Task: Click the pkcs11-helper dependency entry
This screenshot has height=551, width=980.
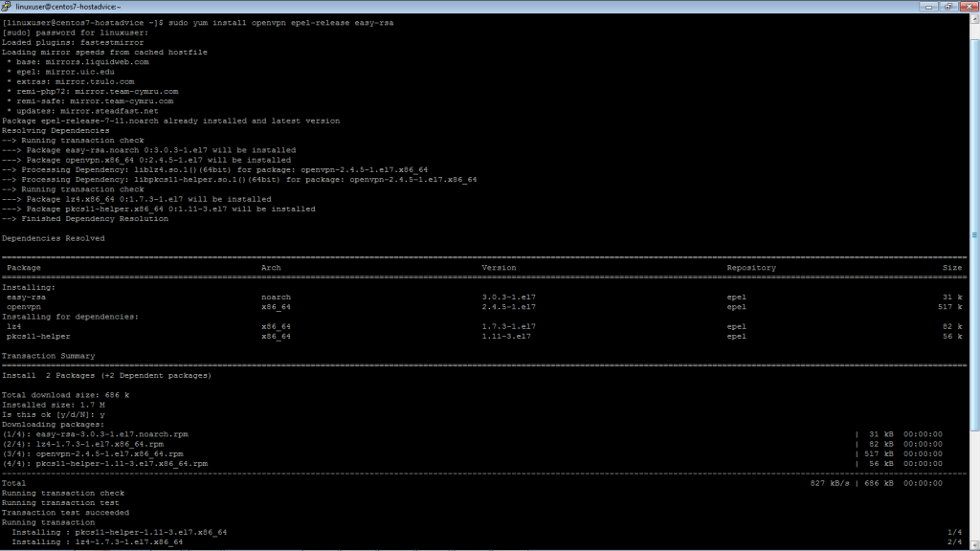Action: pyautogui.click(x=38, y=336)
